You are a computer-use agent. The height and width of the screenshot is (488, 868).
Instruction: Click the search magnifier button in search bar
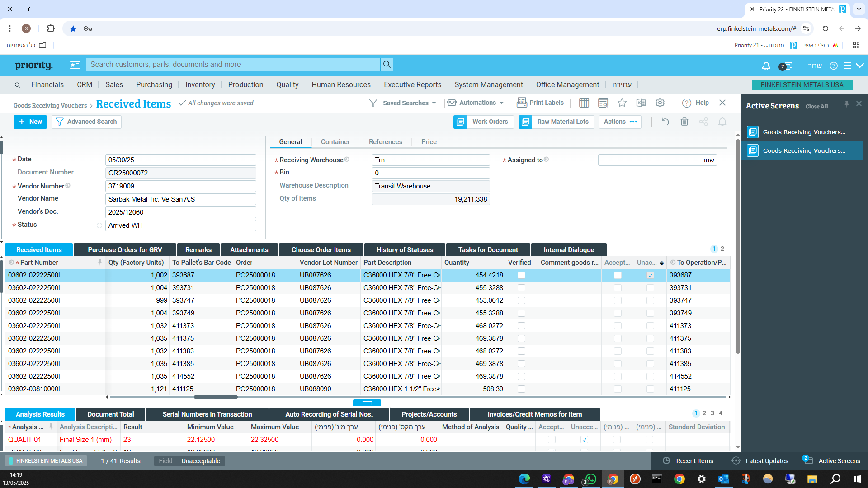[x=387, y=65]
